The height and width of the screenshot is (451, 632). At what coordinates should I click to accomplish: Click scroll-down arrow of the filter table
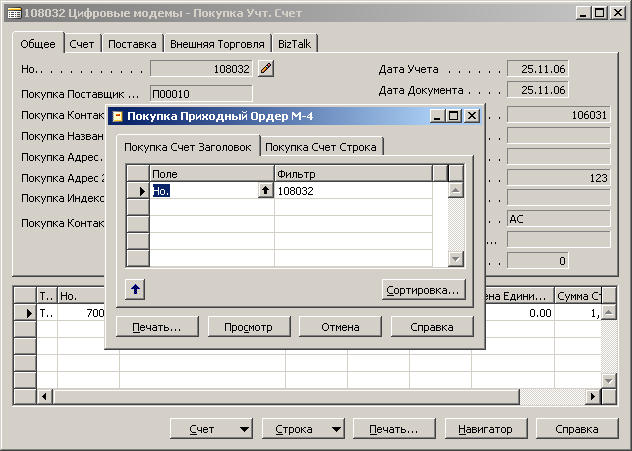click(456, 259)
